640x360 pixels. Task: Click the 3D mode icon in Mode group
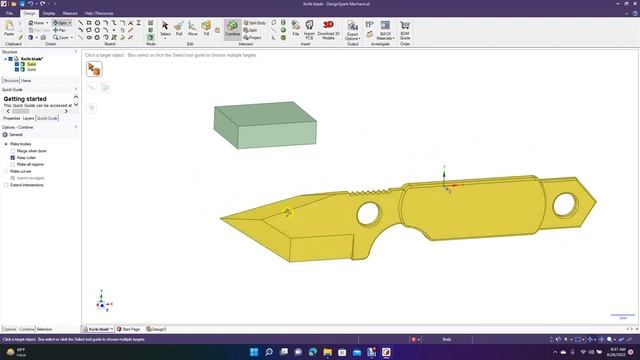[x=151, y=37]
